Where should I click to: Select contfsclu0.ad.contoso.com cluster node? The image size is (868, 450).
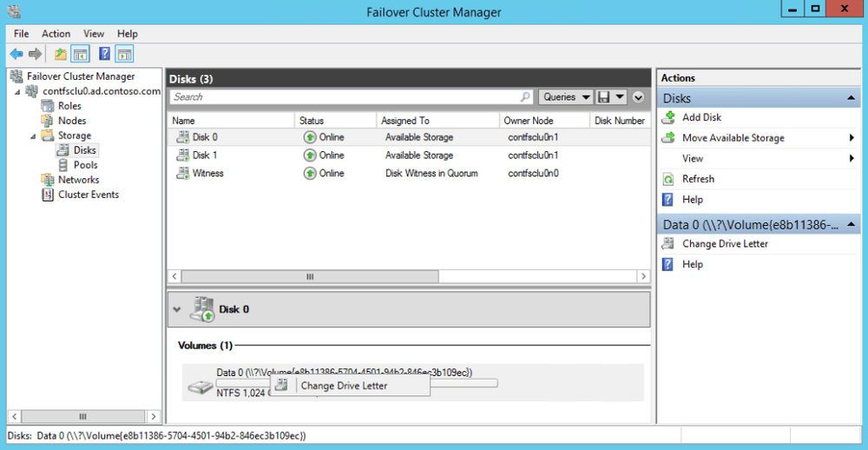tap(102, 91)
